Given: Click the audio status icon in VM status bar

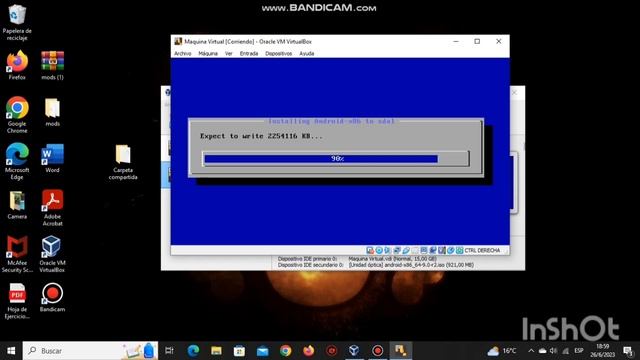Looking at the screenshot, I should [x=387, y=250].
